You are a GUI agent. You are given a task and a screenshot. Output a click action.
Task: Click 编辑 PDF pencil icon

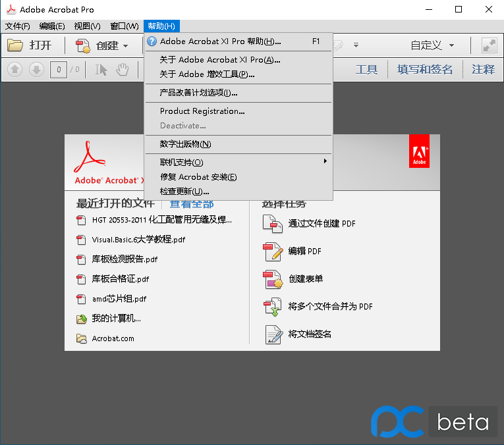coord(273,251)
